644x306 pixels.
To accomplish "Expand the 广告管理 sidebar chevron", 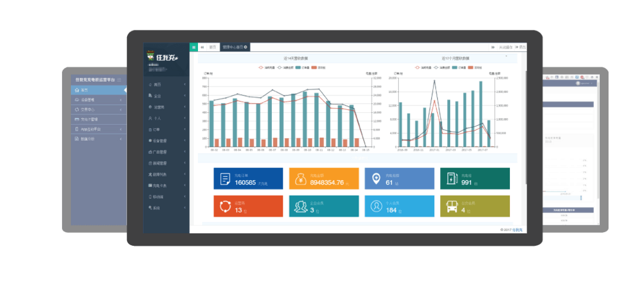I will [185, 152].
